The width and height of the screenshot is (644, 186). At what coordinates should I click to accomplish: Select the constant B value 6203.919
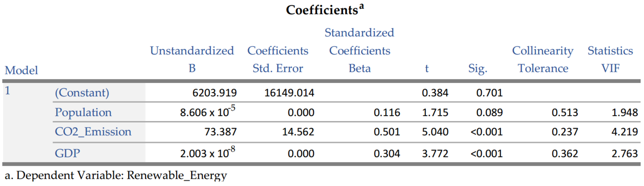(214, 93)
